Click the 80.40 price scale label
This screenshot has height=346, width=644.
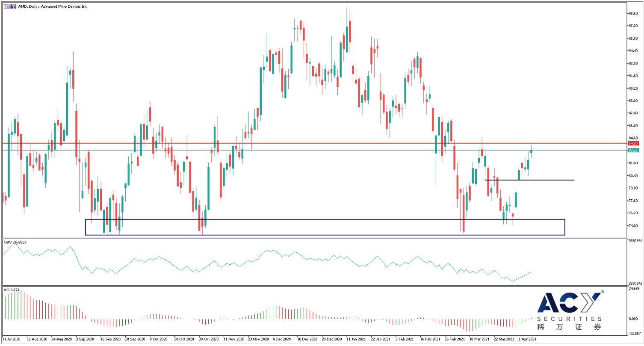(633, 176)
